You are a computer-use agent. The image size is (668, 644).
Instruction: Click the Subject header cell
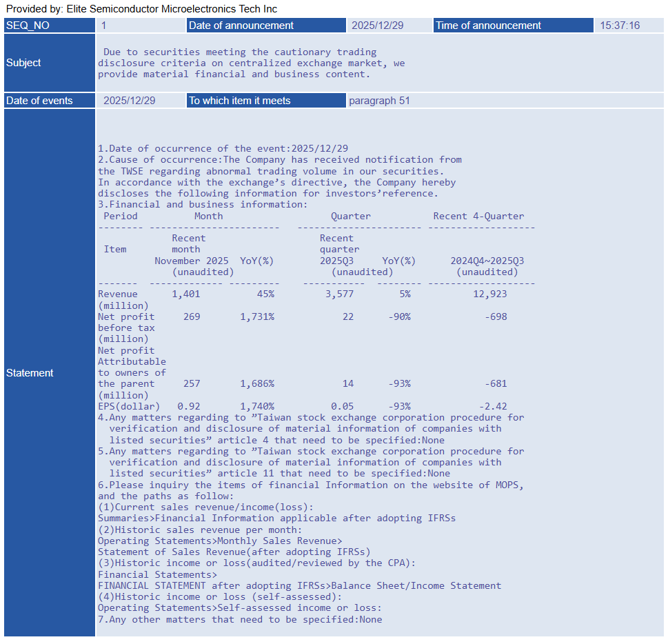[50, 63]
